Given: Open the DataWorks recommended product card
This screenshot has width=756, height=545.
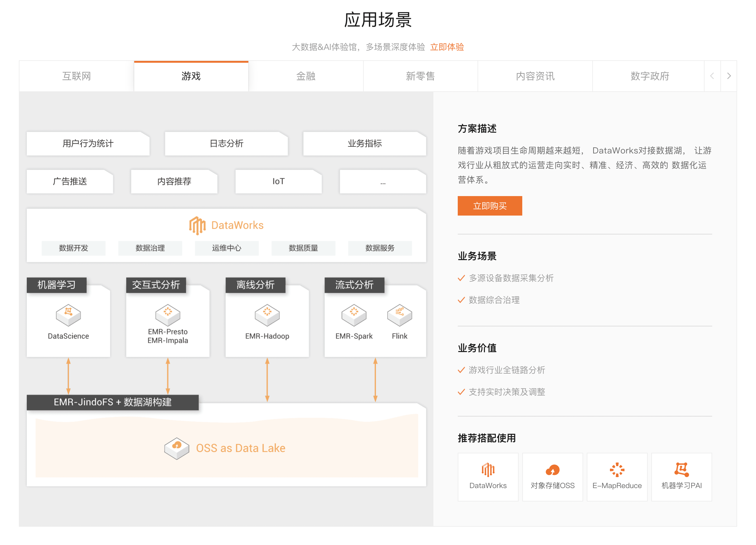Looking at the screenshot, I should [x=488, y=476].
